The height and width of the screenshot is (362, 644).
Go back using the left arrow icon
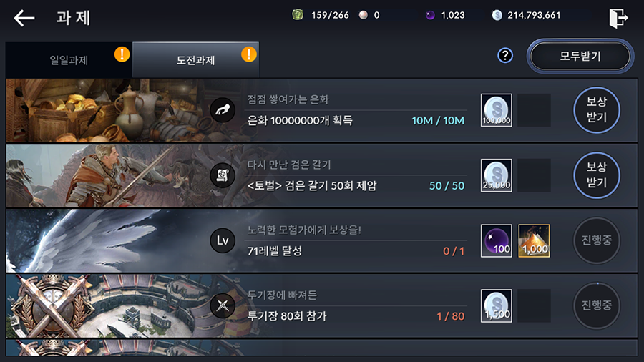[x=24, y=18]
